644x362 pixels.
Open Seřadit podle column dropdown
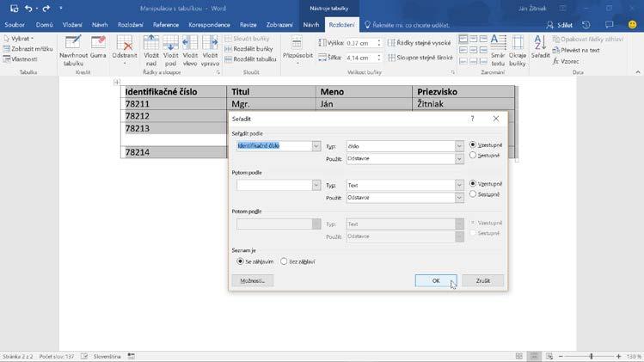click(x=316, y=146)
